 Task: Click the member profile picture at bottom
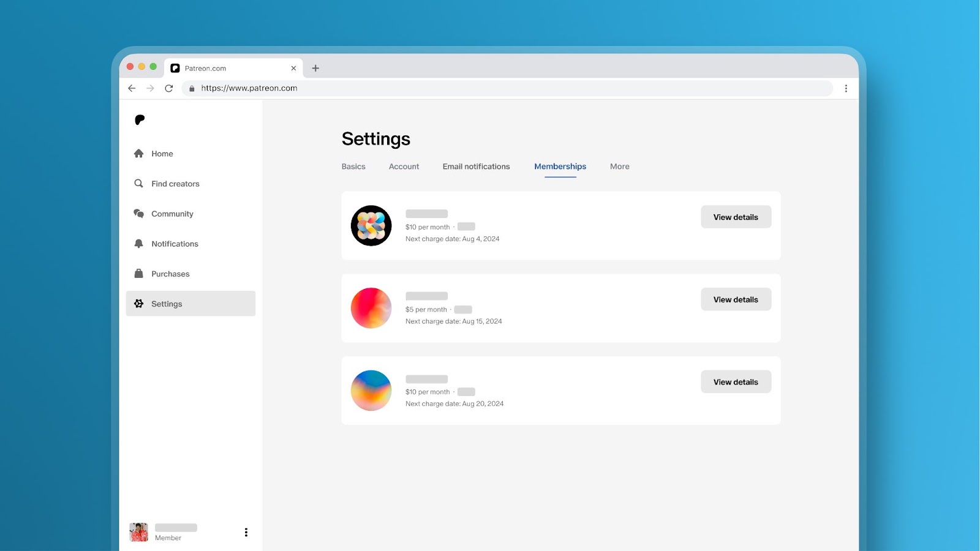coord(138,531)
